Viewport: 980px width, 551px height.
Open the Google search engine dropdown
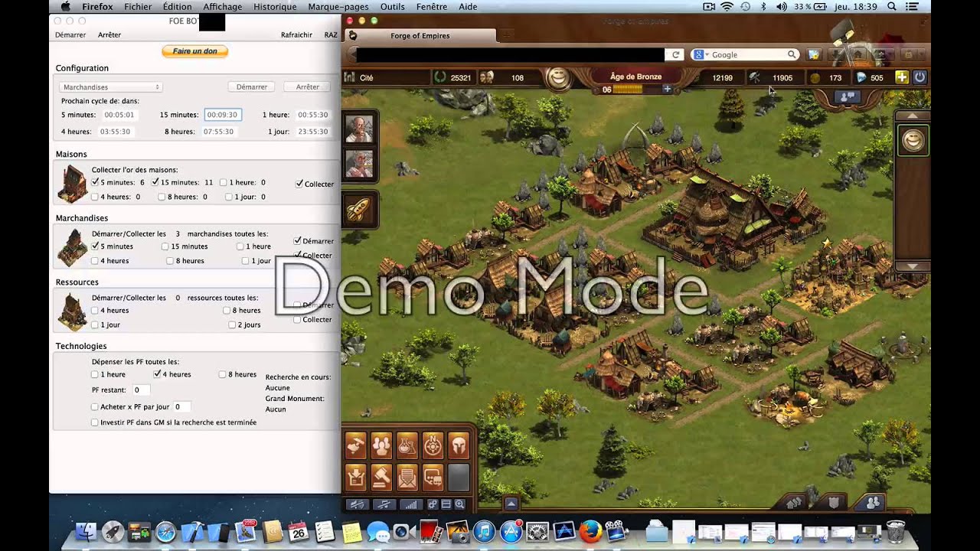701,54
